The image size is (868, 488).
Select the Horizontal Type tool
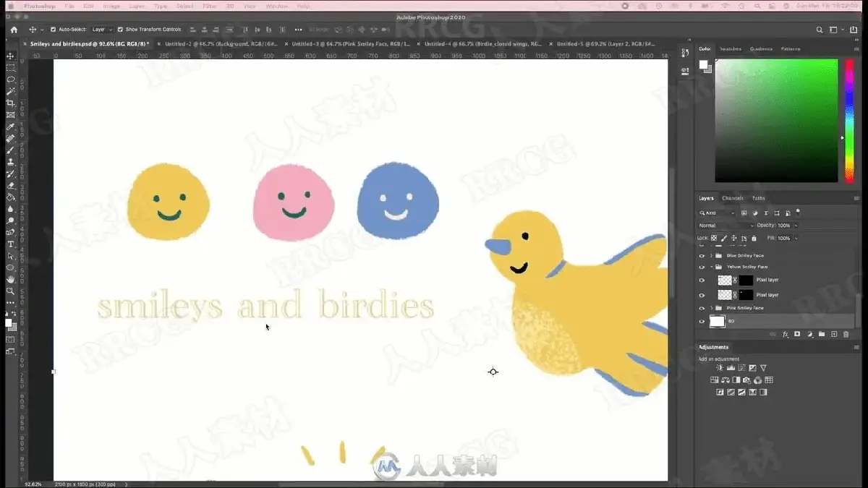(10, 244)
